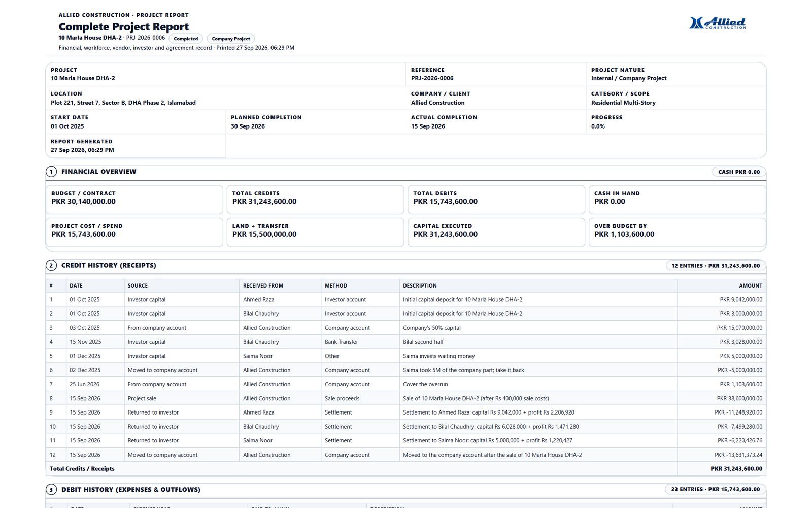Click 'Project sale' source in row 8
Screen dimensions: 812x508
142,398
